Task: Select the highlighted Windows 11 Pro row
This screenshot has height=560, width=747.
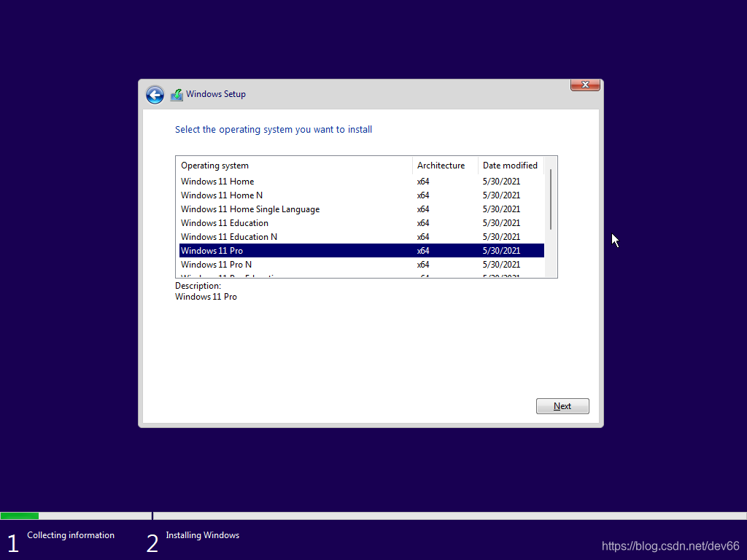Action: [362, 251]
